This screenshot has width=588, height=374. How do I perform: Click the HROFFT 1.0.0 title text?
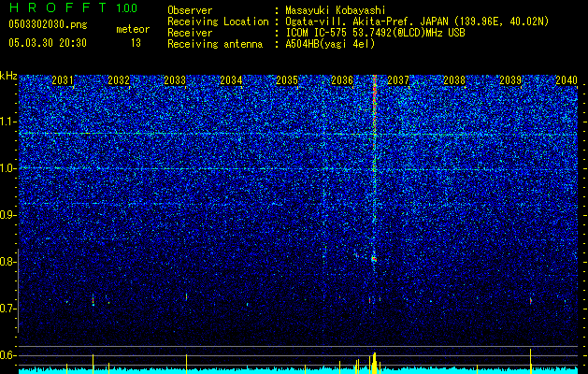pos(73,7)
